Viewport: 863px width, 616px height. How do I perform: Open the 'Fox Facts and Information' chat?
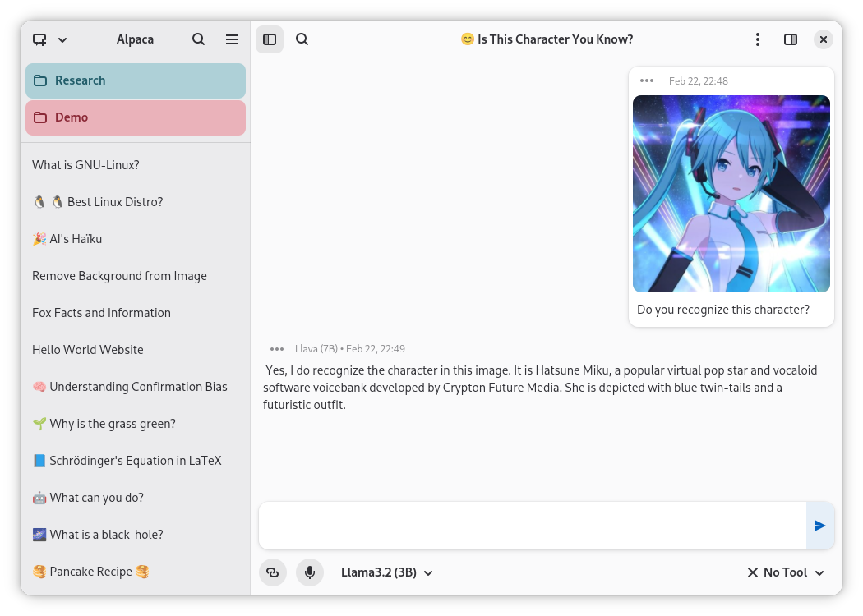[136, 312]
